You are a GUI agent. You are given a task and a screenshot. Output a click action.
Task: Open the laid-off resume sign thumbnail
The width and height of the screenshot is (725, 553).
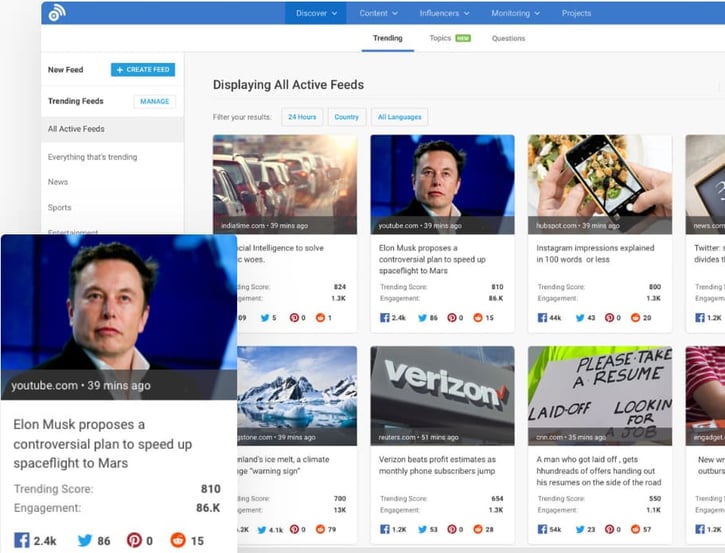[x=600, y=396]
